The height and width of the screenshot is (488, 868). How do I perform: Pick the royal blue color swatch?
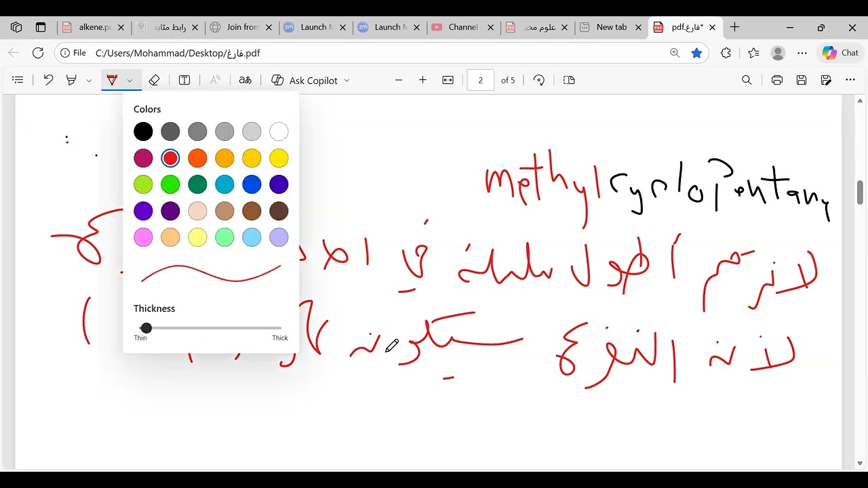pyautogui.click(x=252, y=184)
